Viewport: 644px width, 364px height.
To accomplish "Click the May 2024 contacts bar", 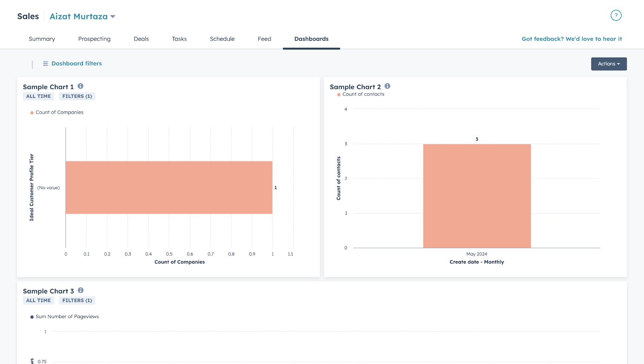I will pyautogui.click(x=477, y=196).
